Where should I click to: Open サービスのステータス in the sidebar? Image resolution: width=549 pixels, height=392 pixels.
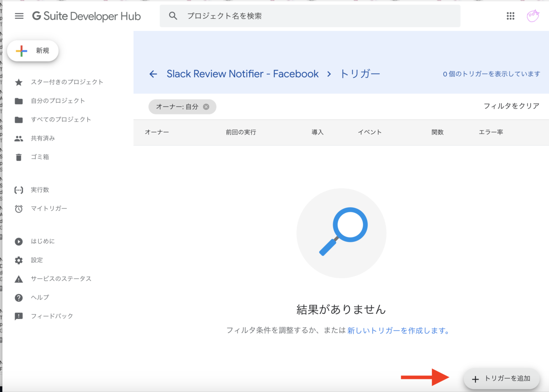tap(61, 279)
